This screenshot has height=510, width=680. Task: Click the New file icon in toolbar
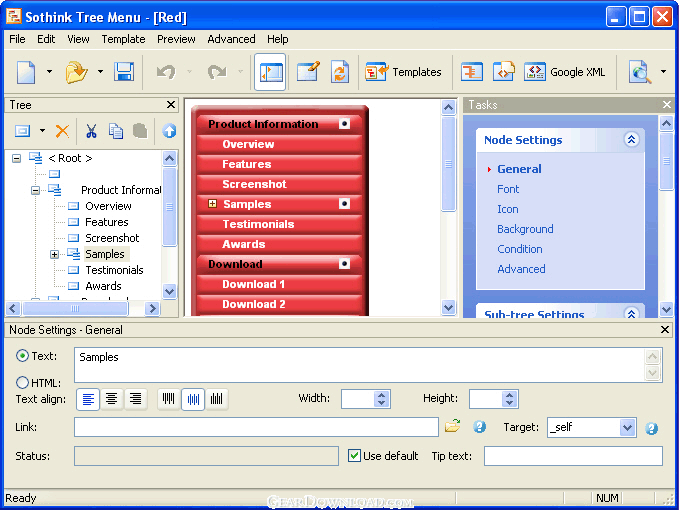click(26, 72)
